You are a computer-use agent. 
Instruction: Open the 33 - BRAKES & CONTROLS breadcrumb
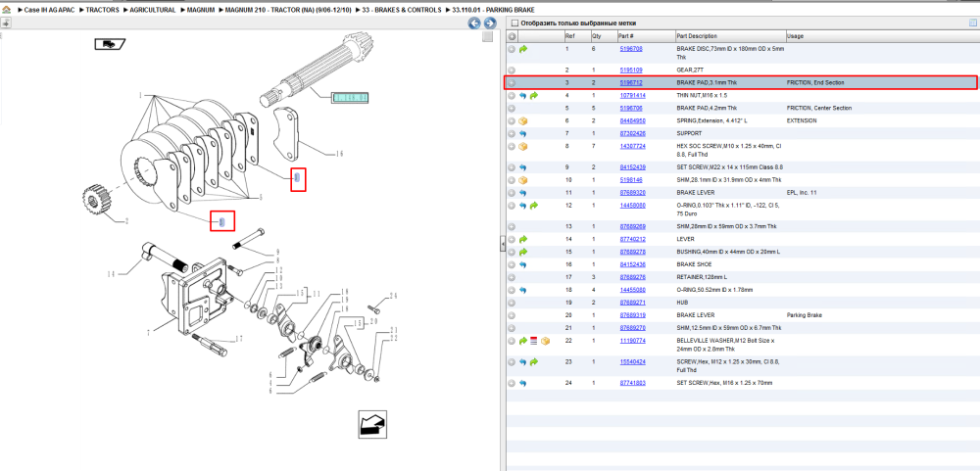tap(401, 11)
